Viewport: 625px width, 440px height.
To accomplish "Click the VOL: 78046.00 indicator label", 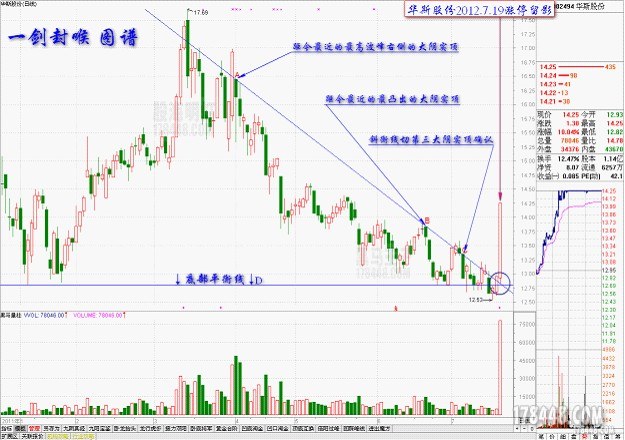I will (x=44, y=315).
